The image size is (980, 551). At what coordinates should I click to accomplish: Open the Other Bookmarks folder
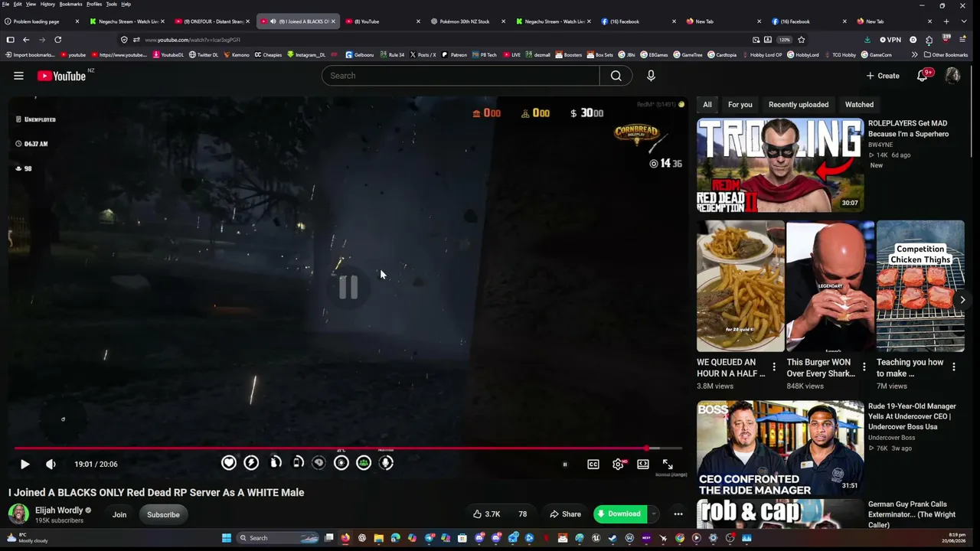(946, 55)
